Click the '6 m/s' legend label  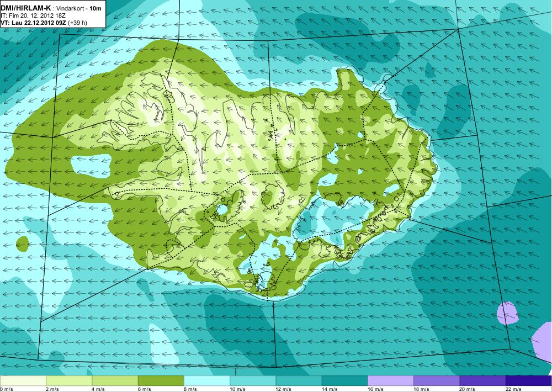[x=144, y=389]
